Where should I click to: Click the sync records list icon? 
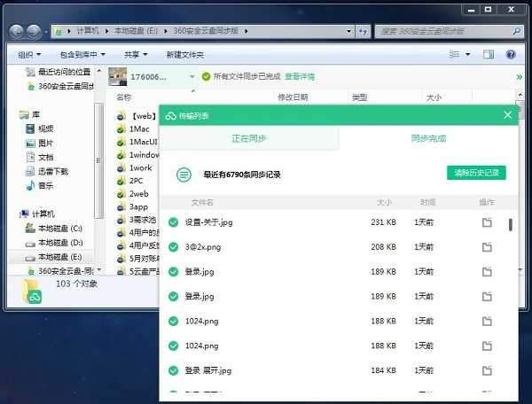pos(184,175)
